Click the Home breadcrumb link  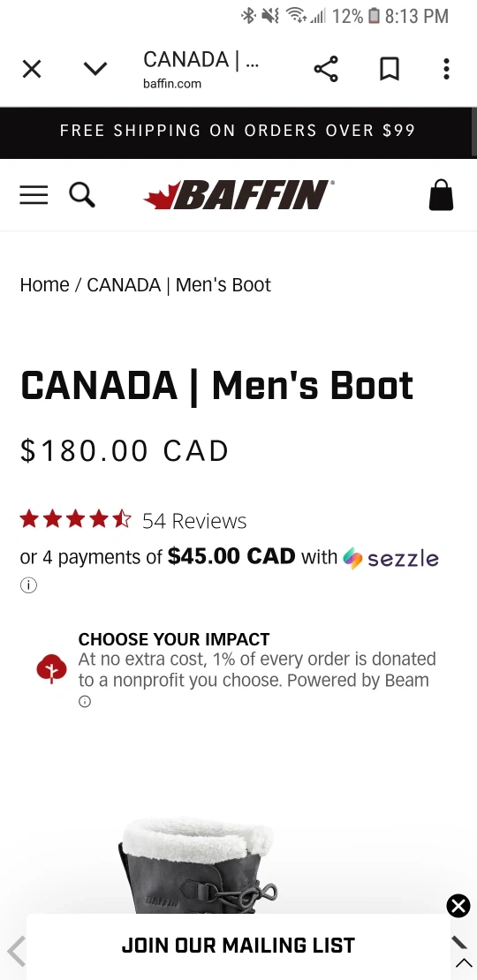44,285
